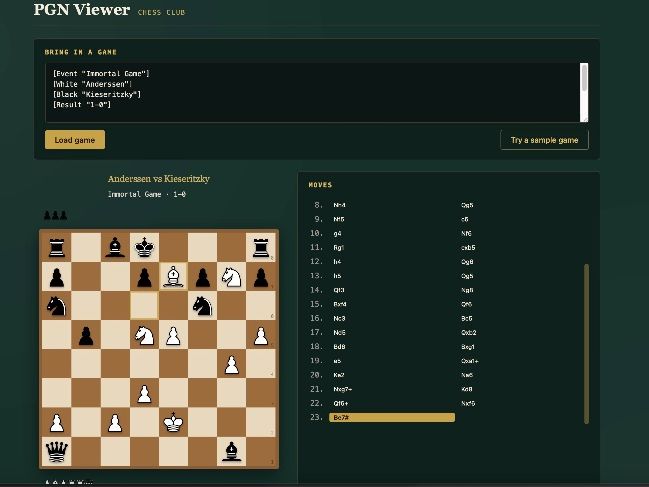Jump to black's move 19 Qxa1+
The width and height of the screenshot is (649, 487).
point(519,361)
